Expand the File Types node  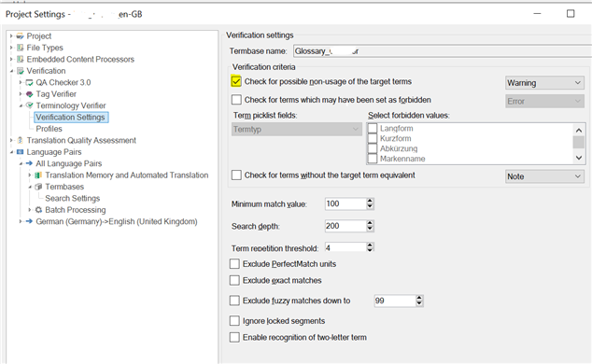11,48
